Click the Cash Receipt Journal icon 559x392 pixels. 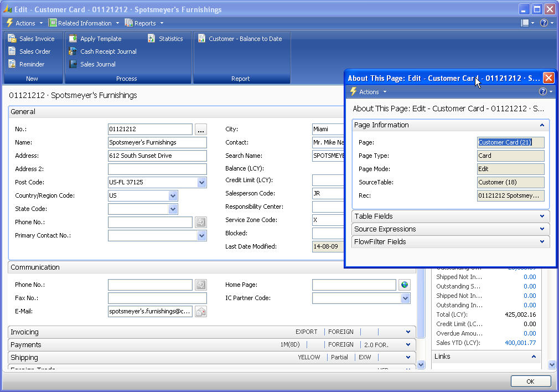pyautogui.click(x=73, y=51)
